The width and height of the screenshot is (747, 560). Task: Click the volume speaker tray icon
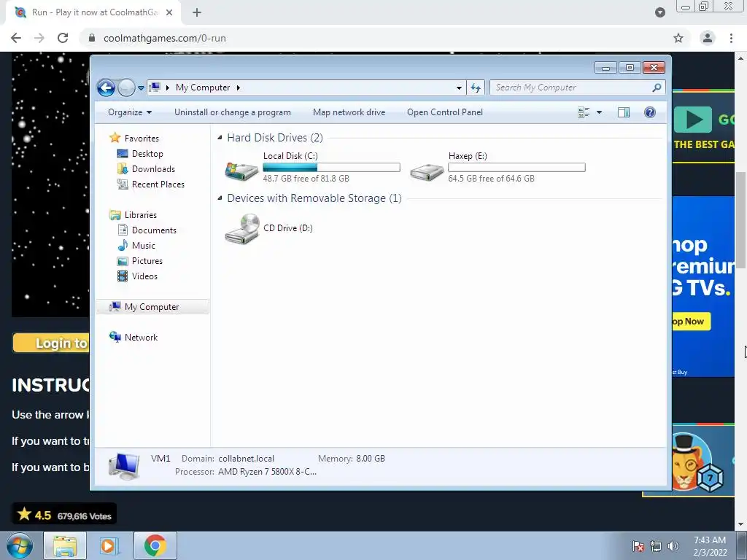click(673, 546)
